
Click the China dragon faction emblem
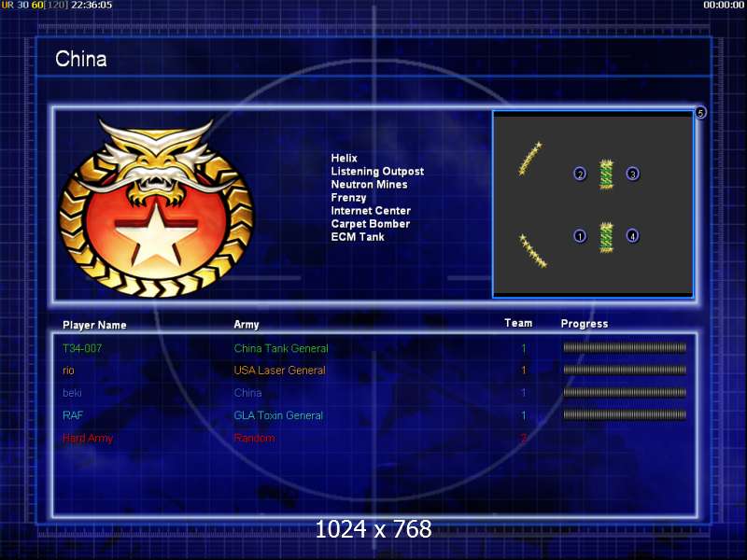pos(156,207)
